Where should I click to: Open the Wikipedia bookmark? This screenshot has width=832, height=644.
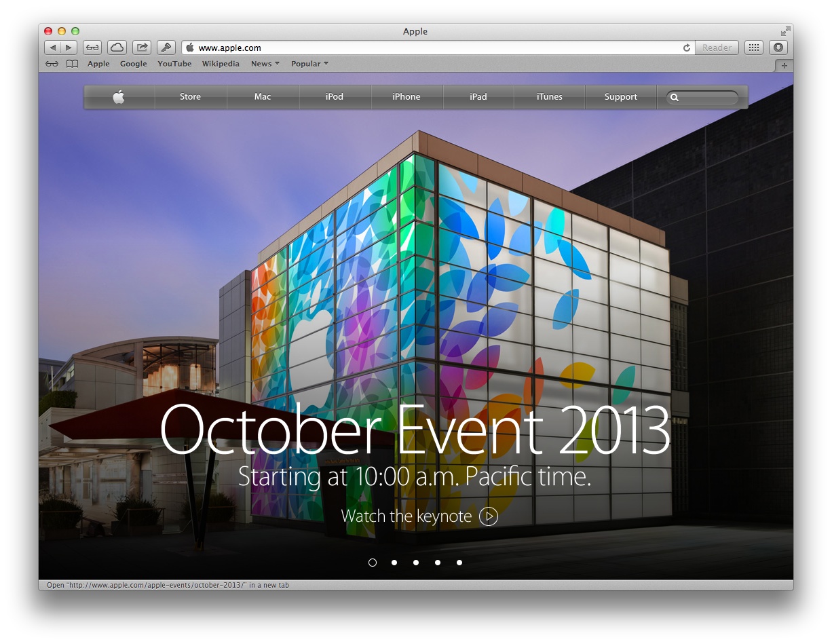tap(221, 64)
